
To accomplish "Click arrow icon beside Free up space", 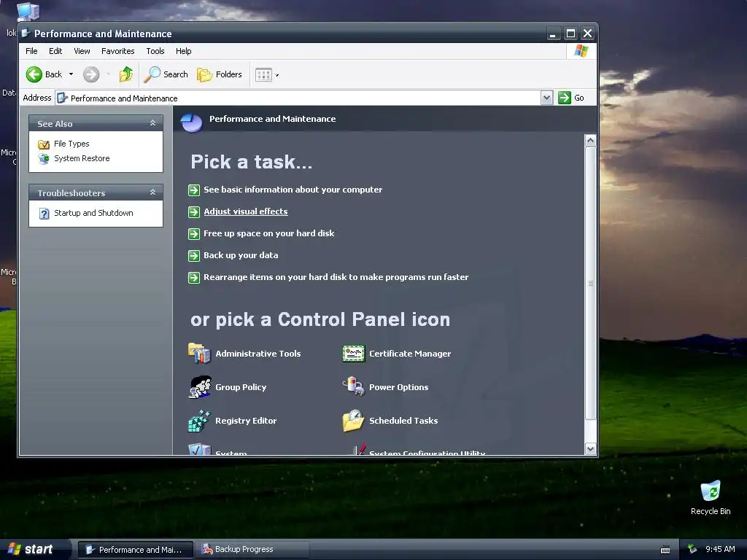I will pos(194,234).
